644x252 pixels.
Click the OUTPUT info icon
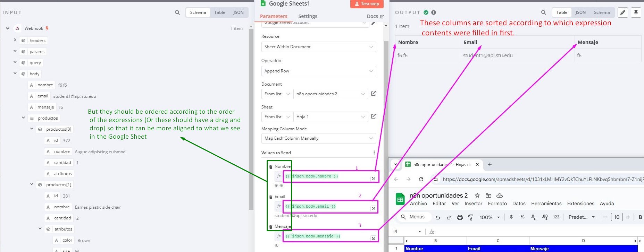pyautogui.click(x=434, y=12)
